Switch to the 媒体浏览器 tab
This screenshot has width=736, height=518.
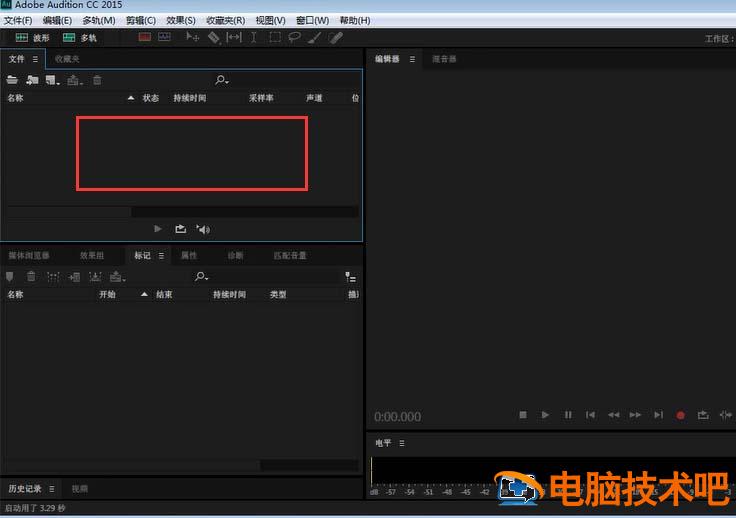29,255
